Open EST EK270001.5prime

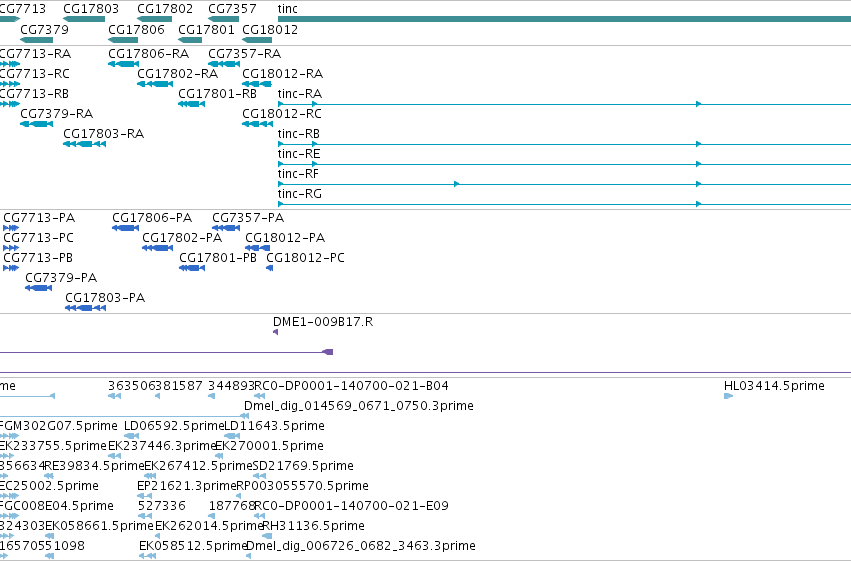coord(269,447)
